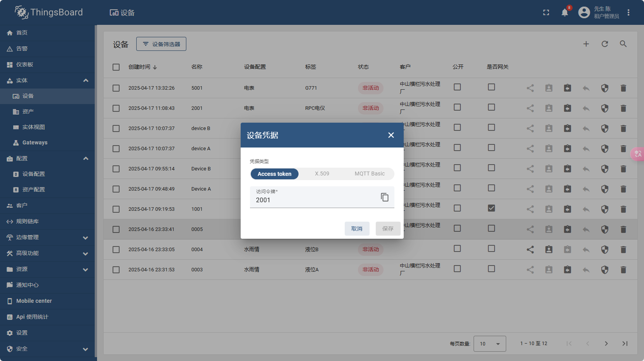The image size is (644, 361).
Task: Open 资产 in sidebar
Action: tap(47, 111)
